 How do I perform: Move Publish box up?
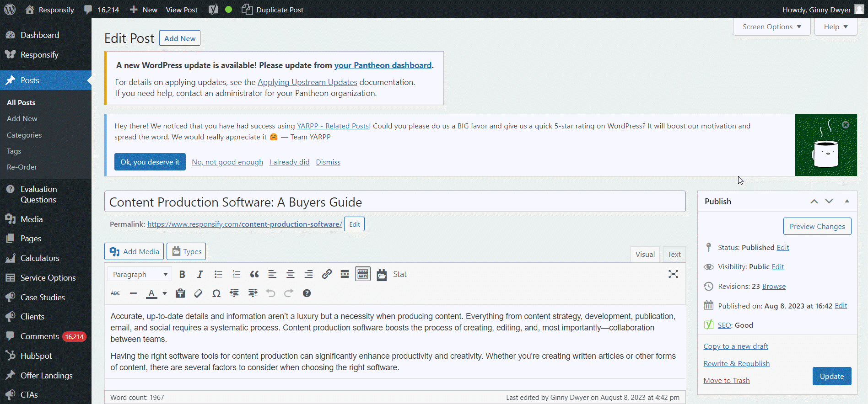click(x=814, y=202)
